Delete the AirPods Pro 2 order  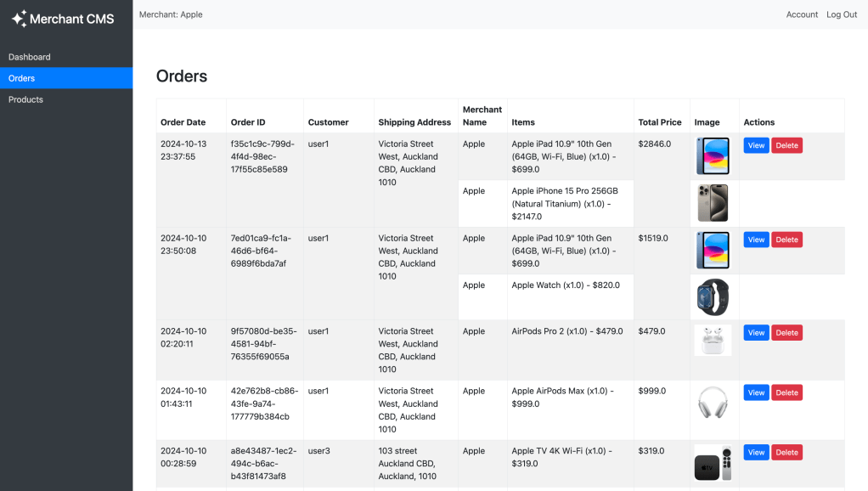(x=786, y=333)
